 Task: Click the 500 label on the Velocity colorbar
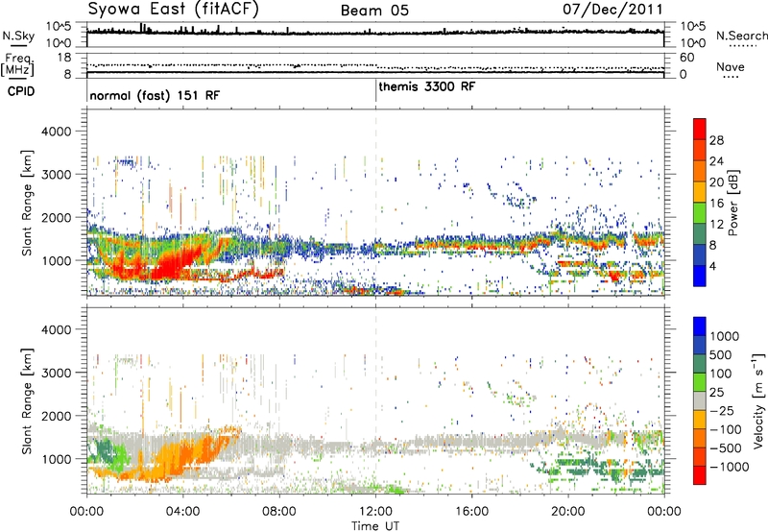(721, 354)
